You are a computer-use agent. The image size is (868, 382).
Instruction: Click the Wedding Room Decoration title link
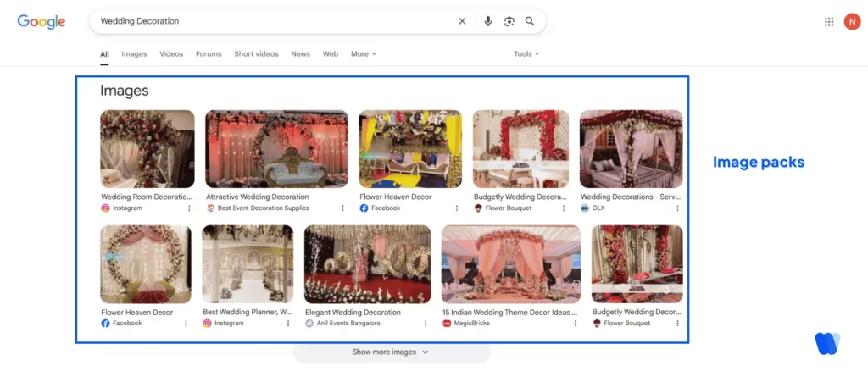point(147,197)
